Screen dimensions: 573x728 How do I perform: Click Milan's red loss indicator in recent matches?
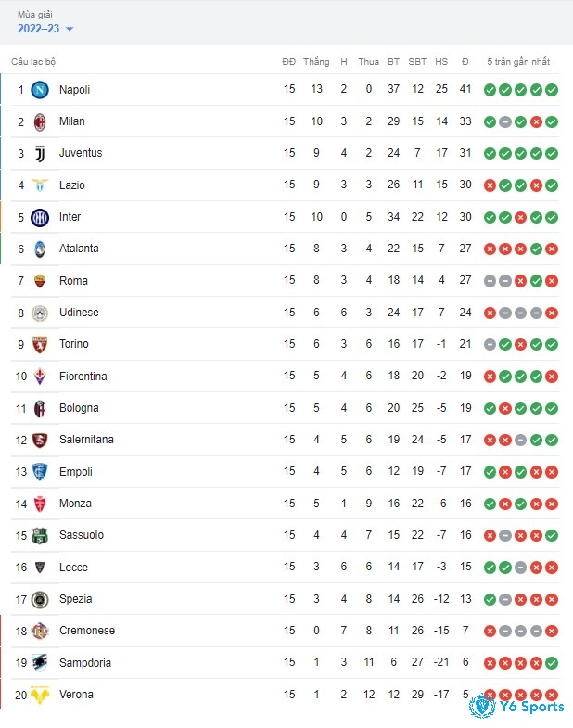point(536,122)
